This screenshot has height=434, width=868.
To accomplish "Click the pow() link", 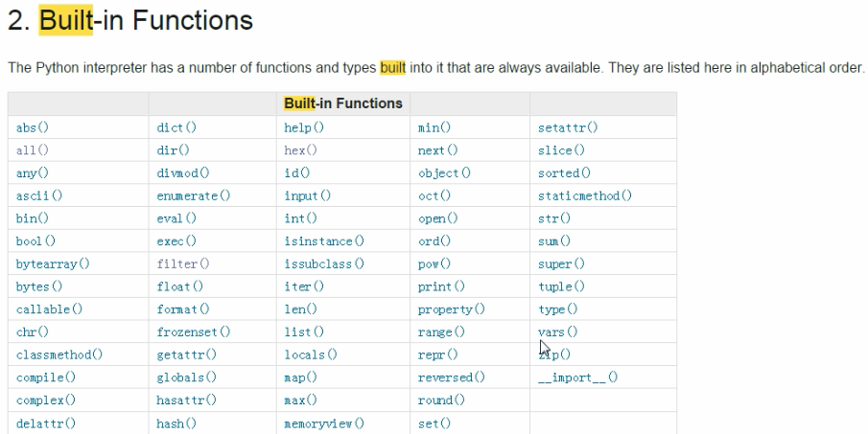I will 434,263.
